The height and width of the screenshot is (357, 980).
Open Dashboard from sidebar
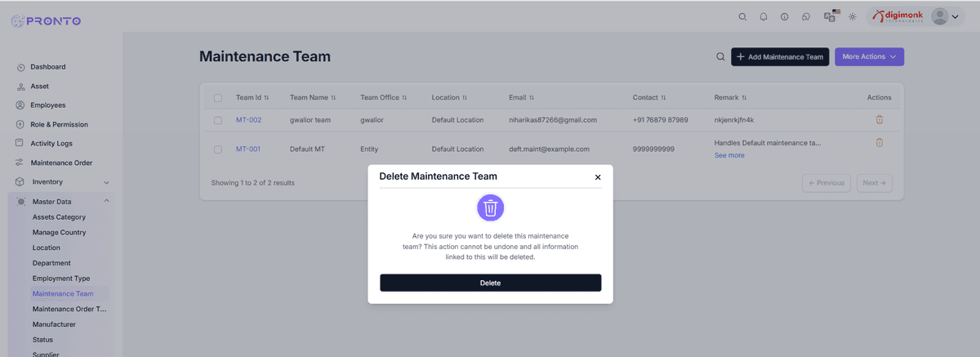(x=48, y=67)
